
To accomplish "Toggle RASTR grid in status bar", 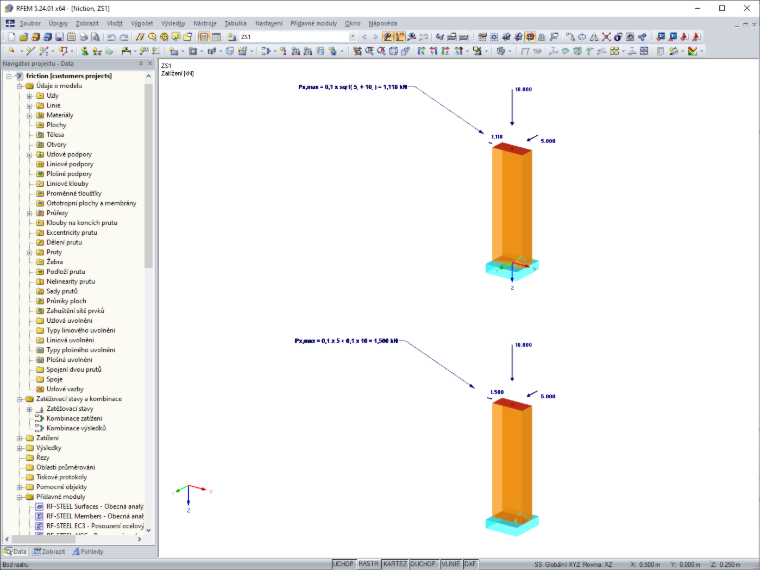I will coord(368,564).
